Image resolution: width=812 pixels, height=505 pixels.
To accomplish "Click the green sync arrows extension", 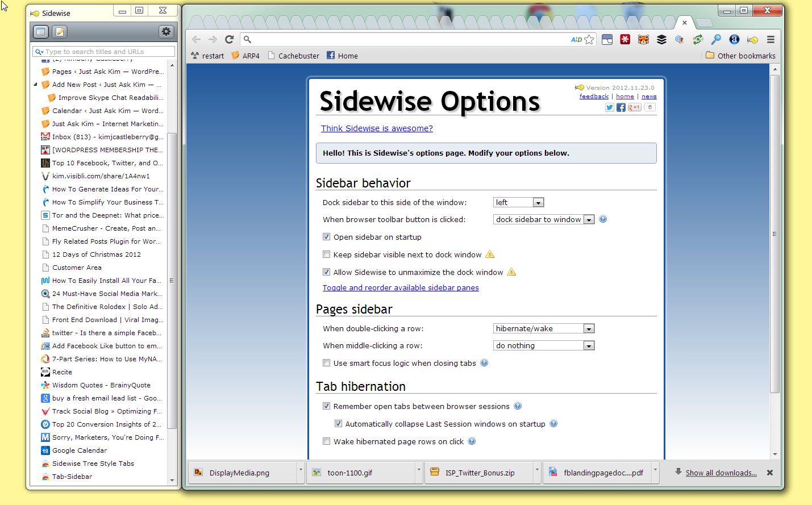I will pos(698,39).
